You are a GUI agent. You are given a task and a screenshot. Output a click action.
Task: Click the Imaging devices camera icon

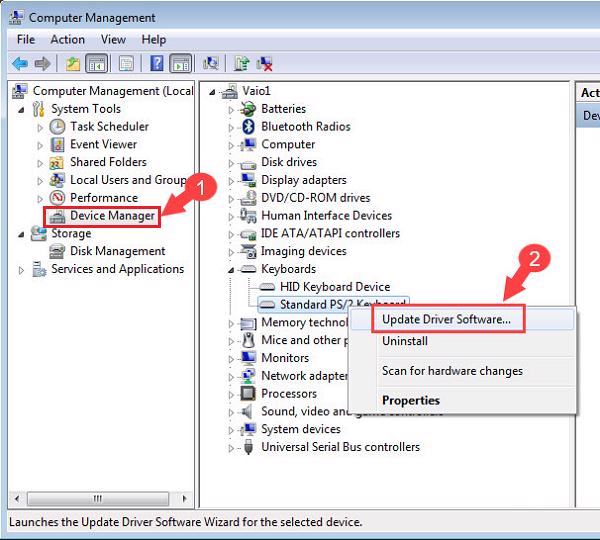pyautogui.click(x=248, y=251)
